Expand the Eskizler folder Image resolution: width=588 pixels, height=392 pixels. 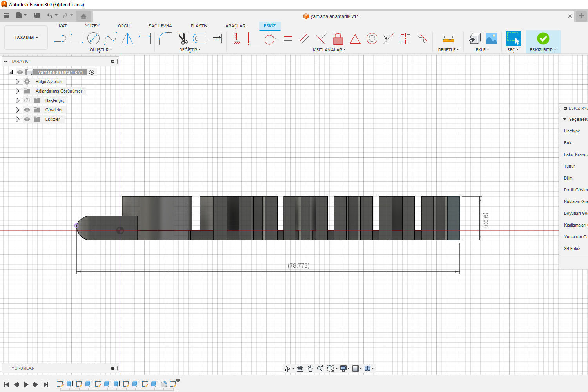17,119
